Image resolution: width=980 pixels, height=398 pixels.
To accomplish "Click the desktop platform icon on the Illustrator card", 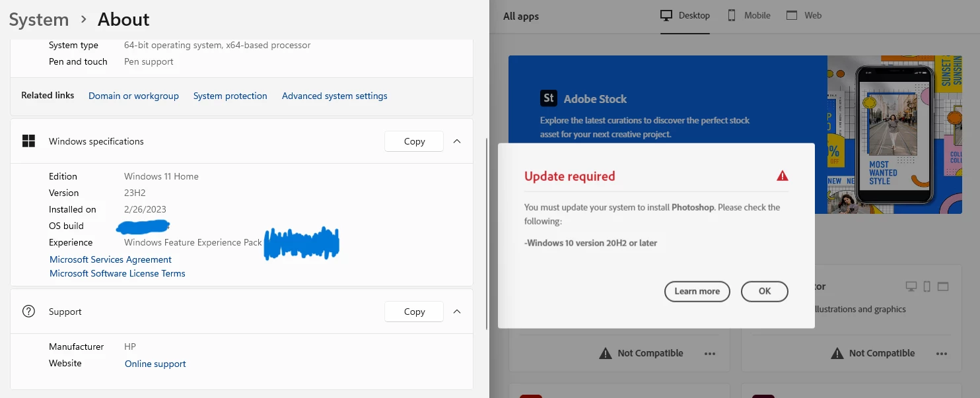I will coord(911,286).
